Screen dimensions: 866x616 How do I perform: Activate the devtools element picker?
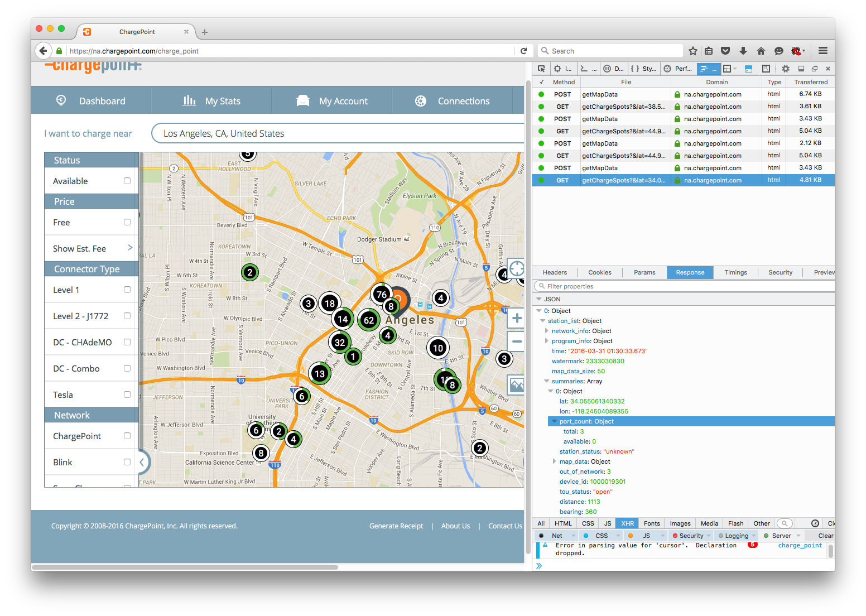(x=541, y=69)
